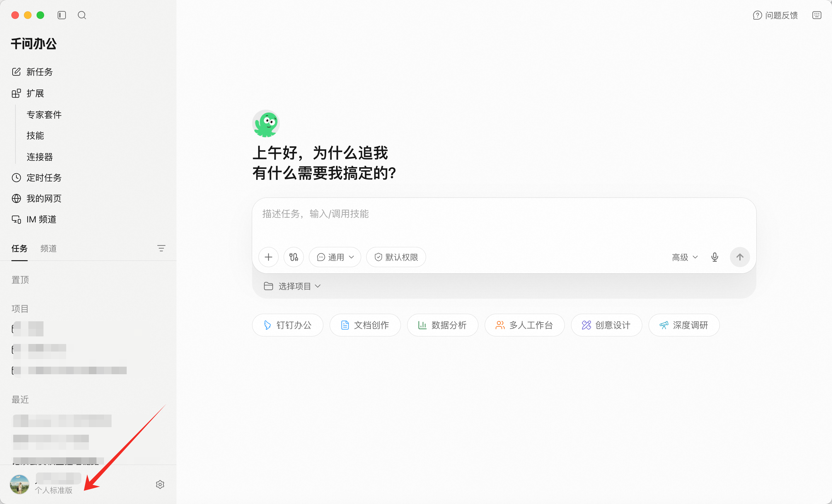This screenshot has height=504, width=832.
Task: Open 专家套件 under extensions
Action: [x=44, y=115]
